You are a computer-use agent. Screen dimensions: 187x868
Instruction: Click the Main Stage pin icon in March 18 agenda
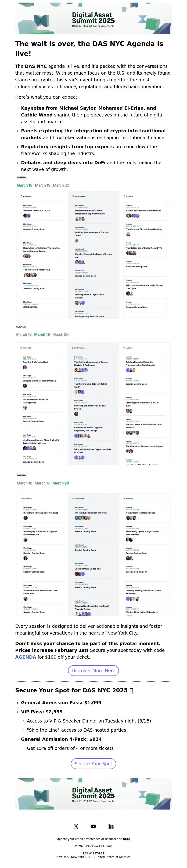point(22,196)
